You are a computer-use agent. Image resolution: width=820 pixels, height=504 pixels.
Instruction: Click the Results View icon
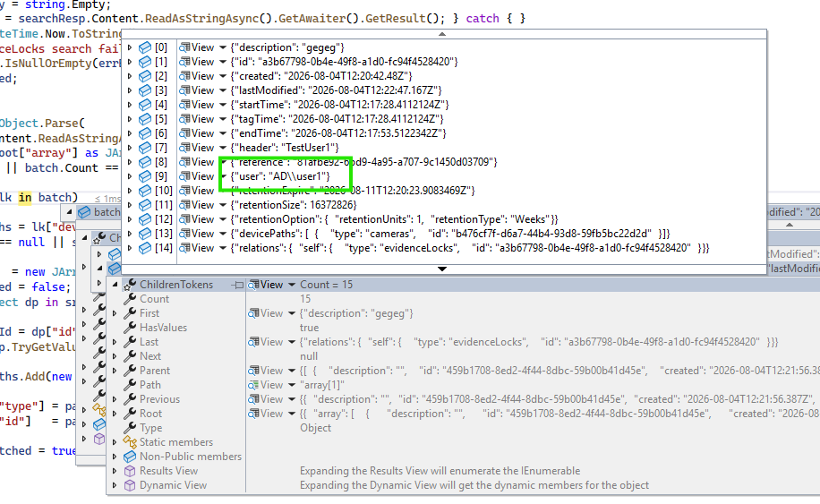click(x=130, y=471)
